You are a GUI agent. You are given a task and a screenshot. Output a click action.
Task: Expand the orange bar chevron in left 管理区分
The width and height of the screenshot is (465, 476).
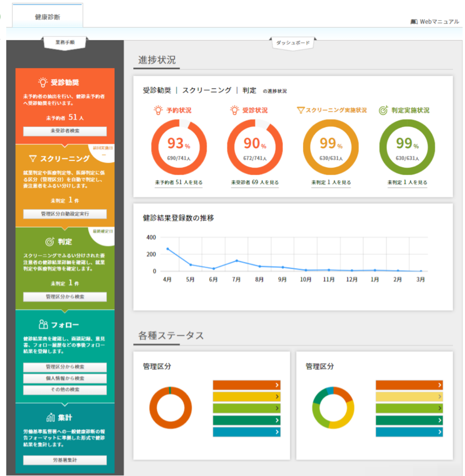277,385
